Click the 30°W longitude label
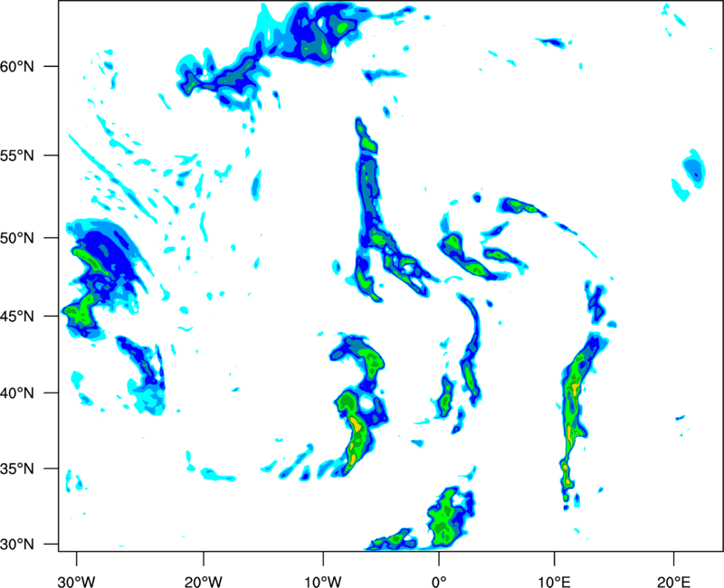Image resolution: width=724 pixels, height=588 pixels. pyautogui.click(x=76, y=582)
